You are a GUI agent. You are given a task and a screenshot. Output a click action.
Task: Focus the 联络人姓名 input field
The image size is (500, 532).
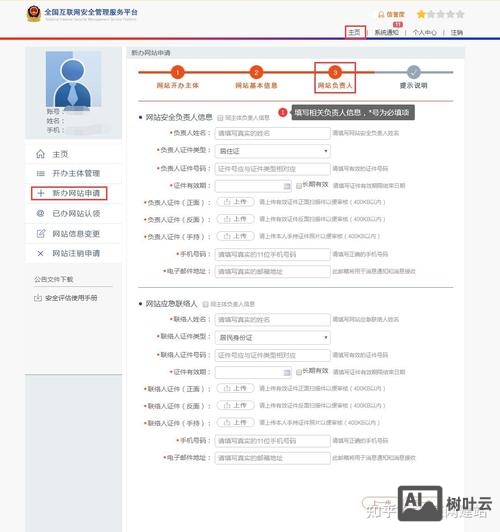273,320
